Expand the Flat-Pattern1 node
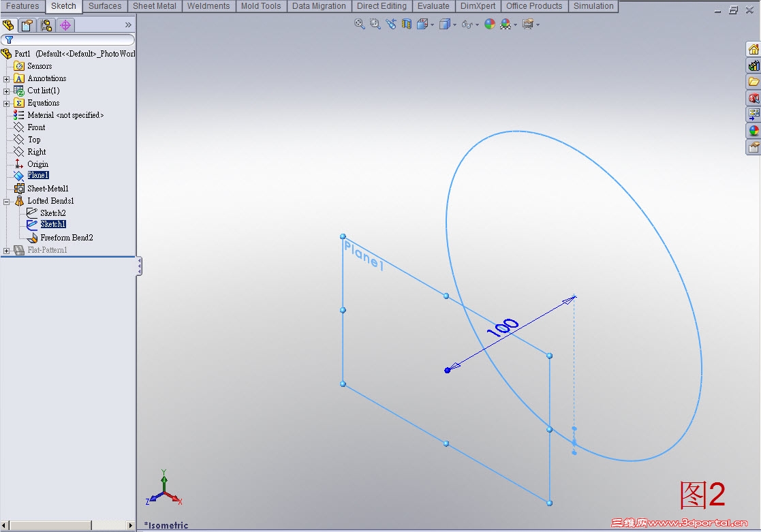 6,251
